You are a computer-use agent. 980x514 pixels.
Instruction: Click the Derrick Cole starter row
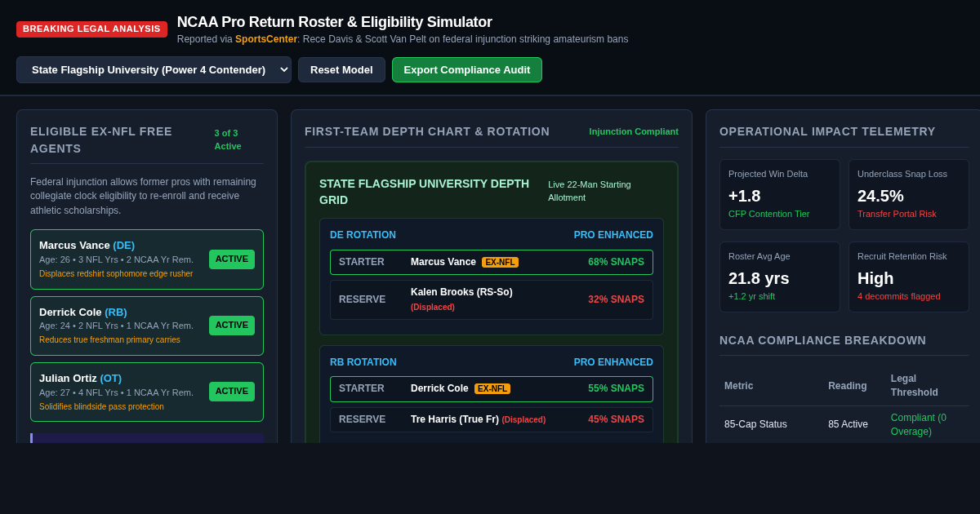click(x=492, y=389)
